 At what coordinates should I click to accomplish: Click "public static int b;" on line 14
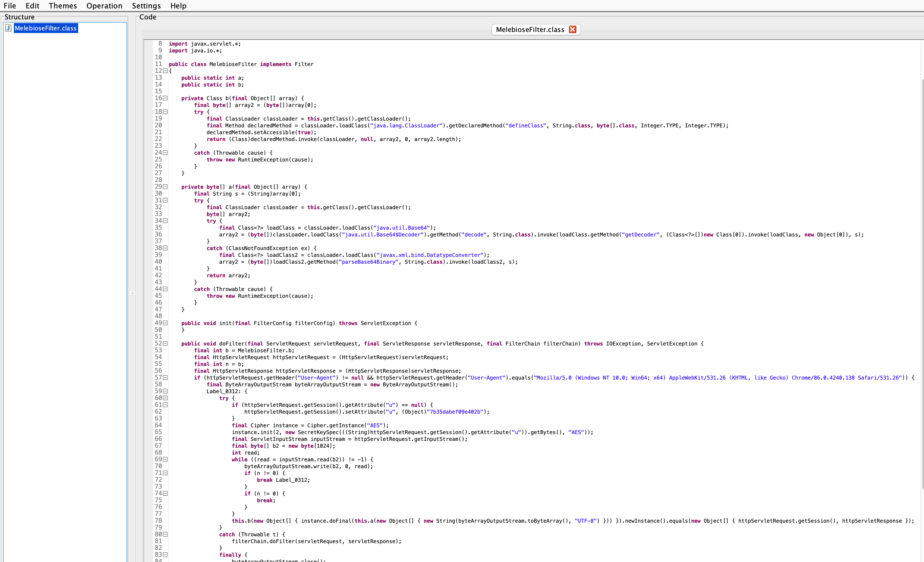click(213, 85)
